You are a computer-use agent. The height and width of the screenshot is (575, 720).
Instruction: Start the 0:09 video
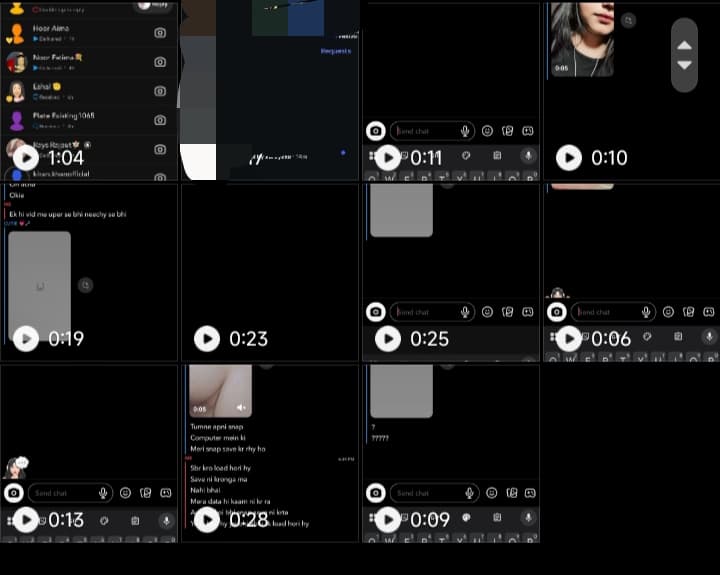pos(388,519)
